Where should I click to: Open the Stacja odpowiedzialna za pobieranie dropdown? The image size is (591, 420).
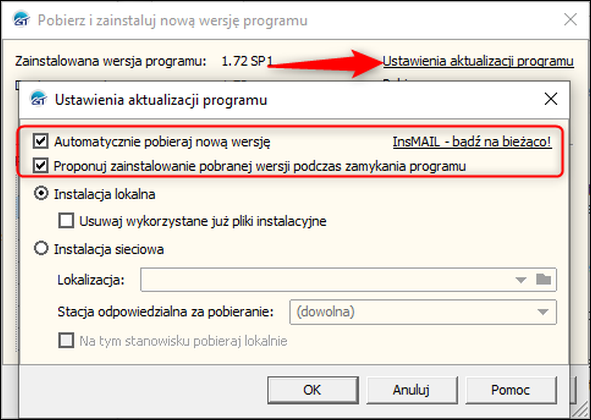(x=423, y=312)
